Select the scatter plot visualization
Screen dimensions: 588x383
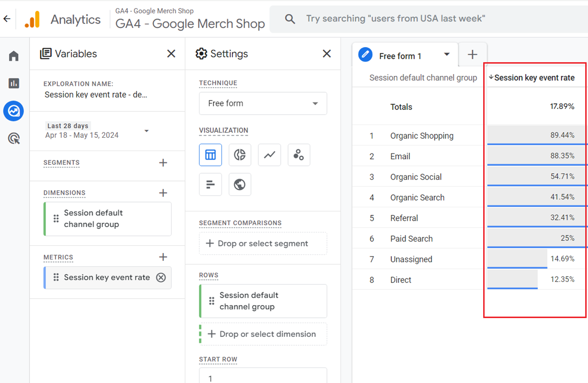click(x=299, y=154)
